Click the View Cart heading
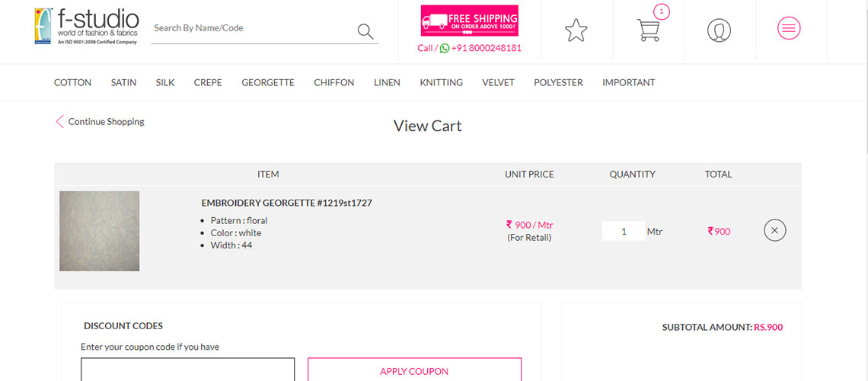This screenshot has height=381, width=868. coord(427,126)
